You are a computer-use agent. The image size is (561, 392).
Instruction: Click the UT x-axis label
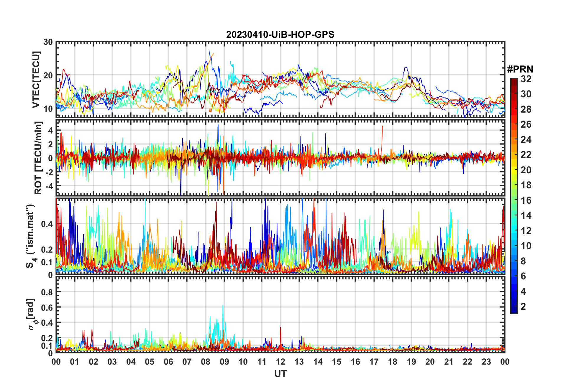[x=280, y=374]
